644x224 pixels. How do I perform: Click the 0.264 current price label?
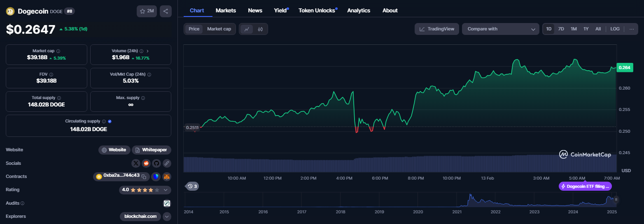pos(625,68)
